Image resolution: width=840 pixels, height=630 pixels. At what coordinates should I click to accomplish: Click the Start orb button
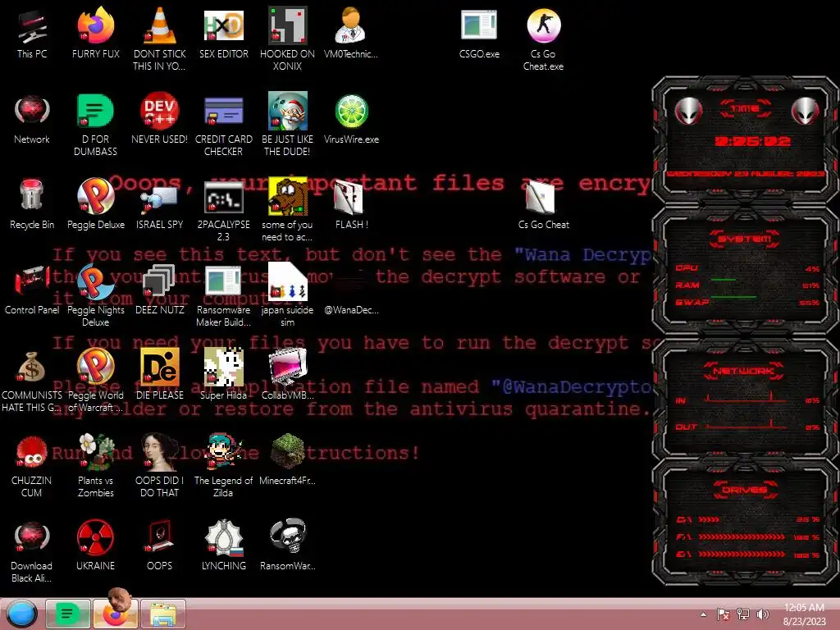tap(21, 614)
